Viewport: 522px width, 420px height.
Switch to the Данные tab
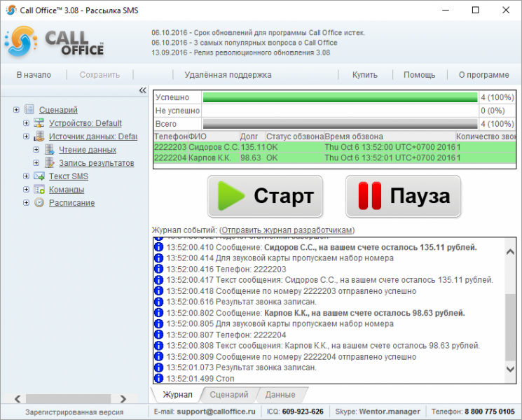point(280,394)
